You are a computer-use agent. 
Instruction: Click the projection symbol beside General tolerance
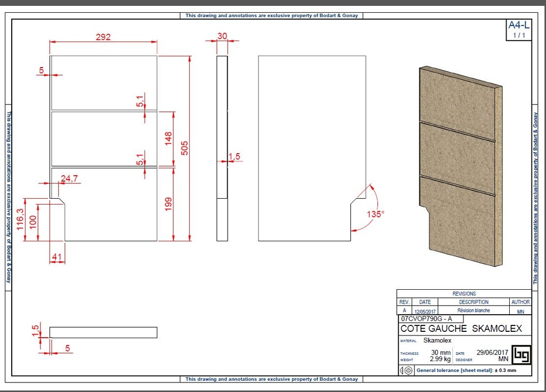pos(406,371)
